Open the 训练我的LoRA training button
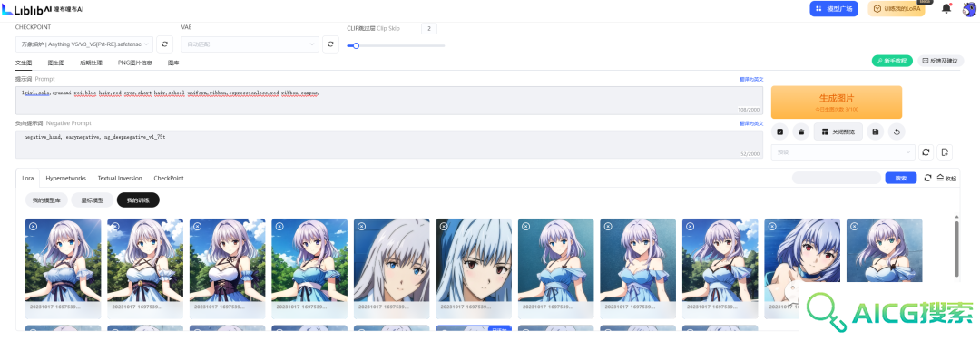Image resolution: width=980 pixels, height=341 pixels. point(897,9)
